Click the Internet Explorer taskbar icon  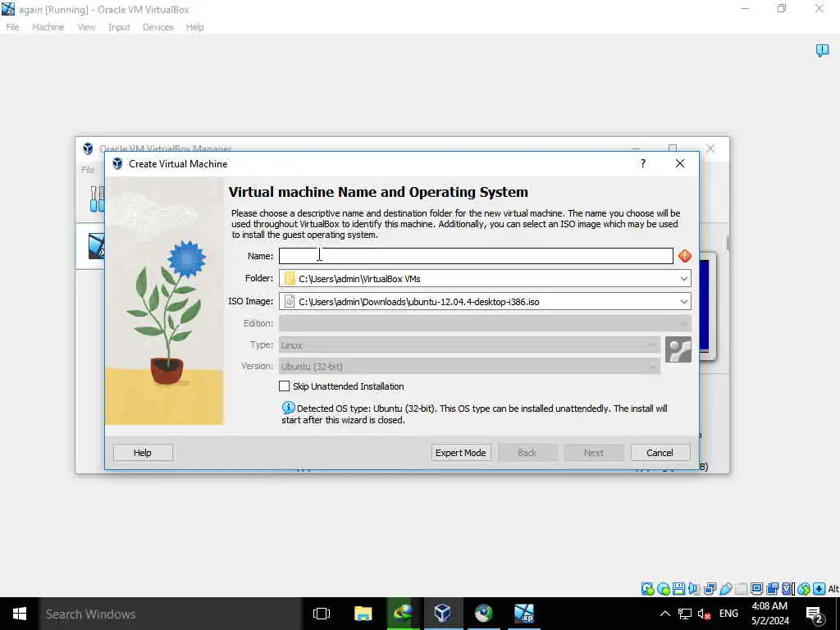click(402, 614)
